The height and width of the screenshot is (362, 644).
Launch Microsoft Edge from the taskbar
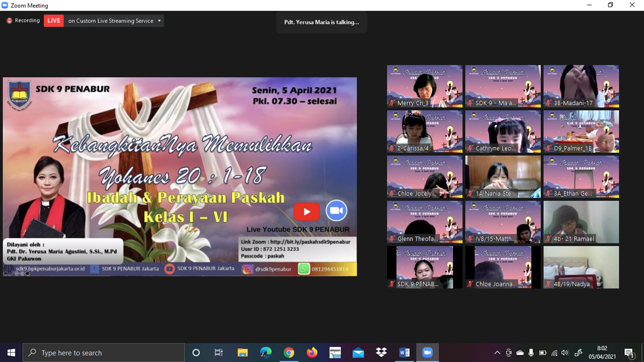pos(265,353)
